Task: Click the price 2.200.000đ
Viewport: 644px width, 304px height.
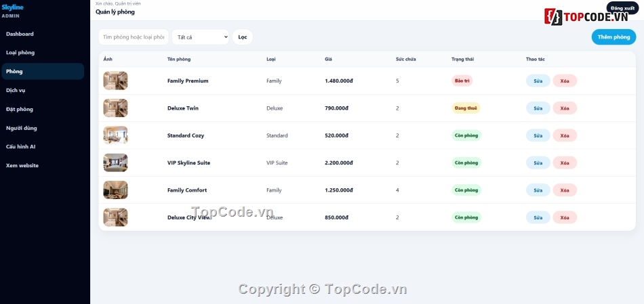Action: pyautogui.click(x=339, y=163)
